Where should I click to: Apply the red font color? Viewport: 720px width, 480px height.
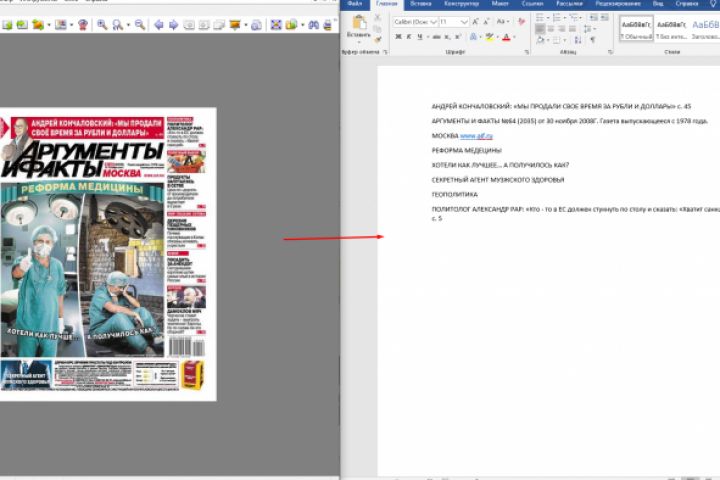pyautogui.click(x=506, y=37)
